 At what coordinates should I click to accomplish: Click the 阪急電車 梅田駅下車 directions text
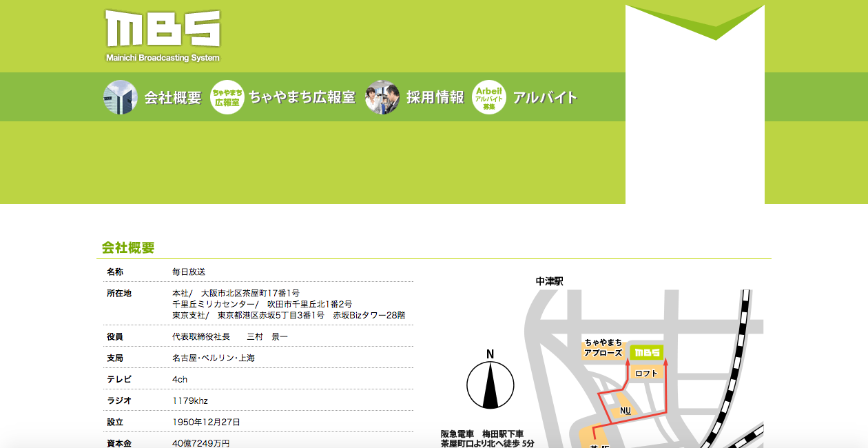tap(482, 434)
